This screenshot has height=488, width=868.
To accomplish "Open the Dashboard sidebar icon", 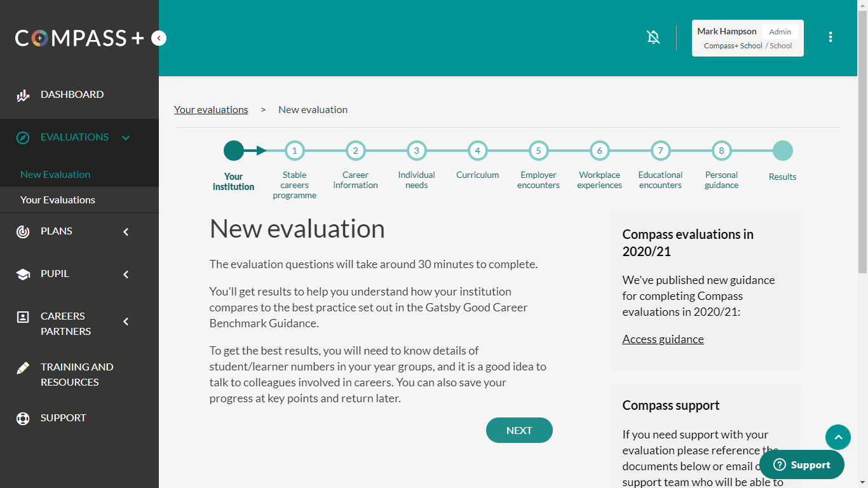I will [23, 94].
